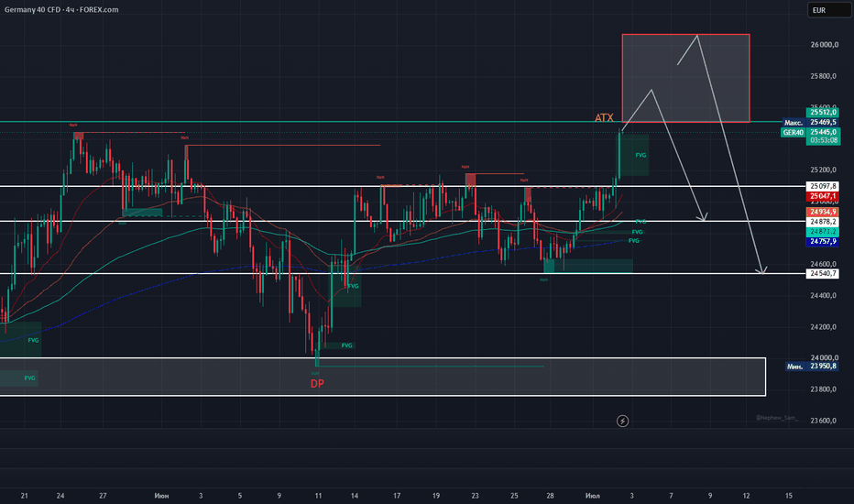Screen dimensions: 854x504
Task: Click the Germany 40 CFD chart title
Action: click(61, 10)
